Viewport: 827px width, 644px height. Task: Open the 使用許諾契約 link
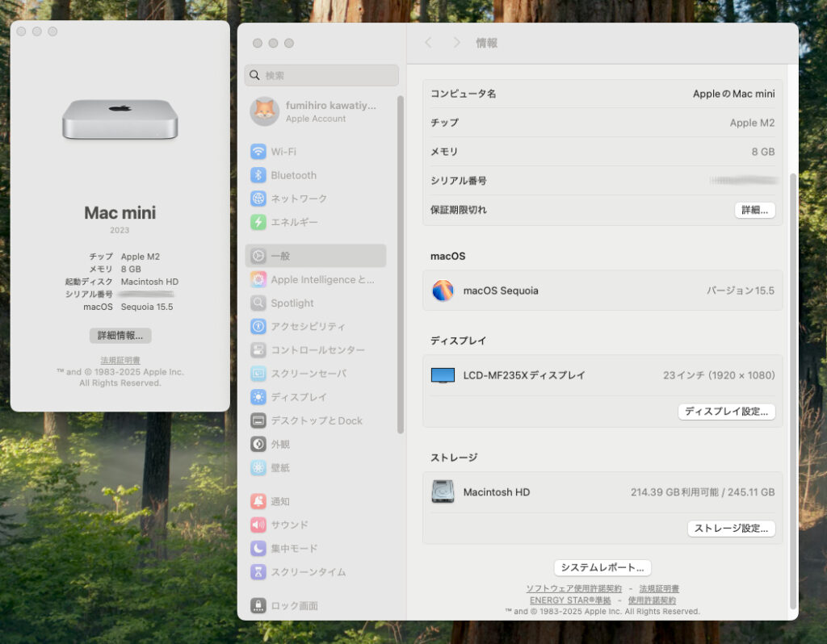click(x=652, y=600)
